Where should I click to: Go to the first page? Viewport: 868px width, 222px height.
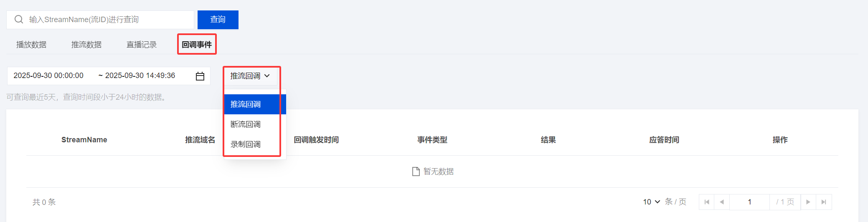coord(707,202)
